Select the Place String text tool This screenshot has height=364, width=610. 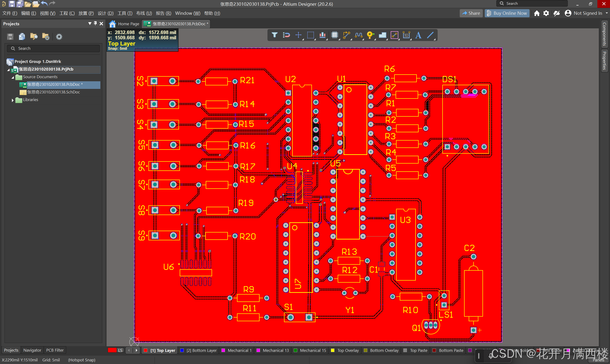coord(418,35)
